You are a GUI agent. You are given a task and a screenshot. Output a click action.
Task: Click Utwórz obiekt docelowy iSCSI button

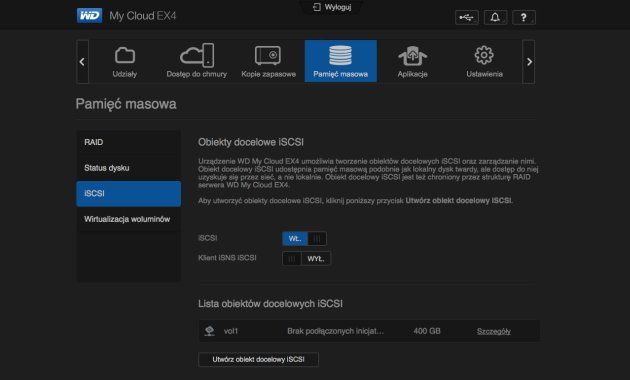point(258,359)
